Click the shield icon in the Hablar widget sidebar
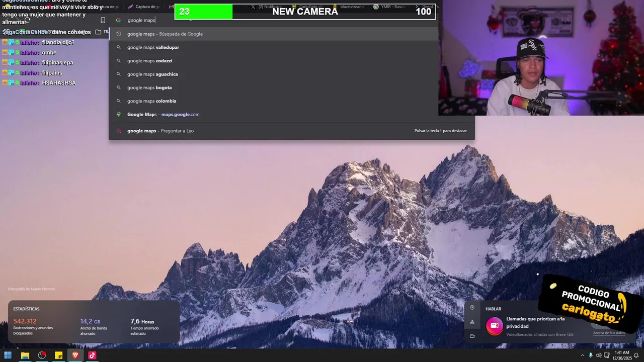 point(472,308)
